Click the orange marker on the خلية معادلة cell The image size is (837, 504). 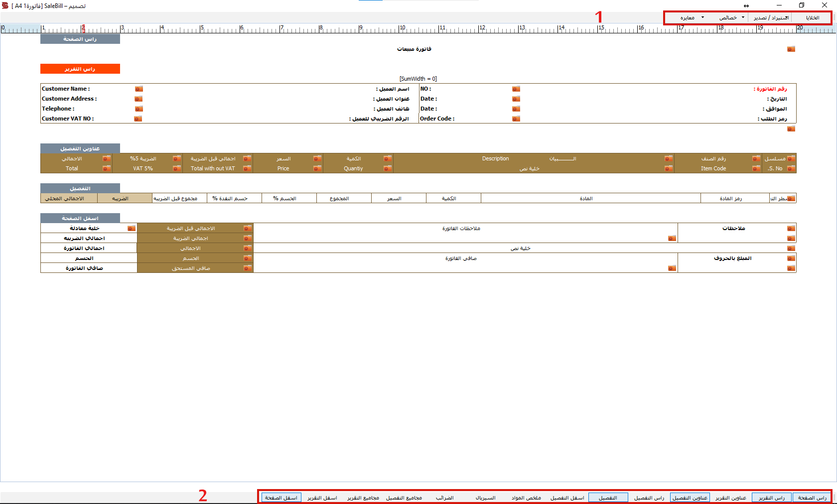pos(132,229)
